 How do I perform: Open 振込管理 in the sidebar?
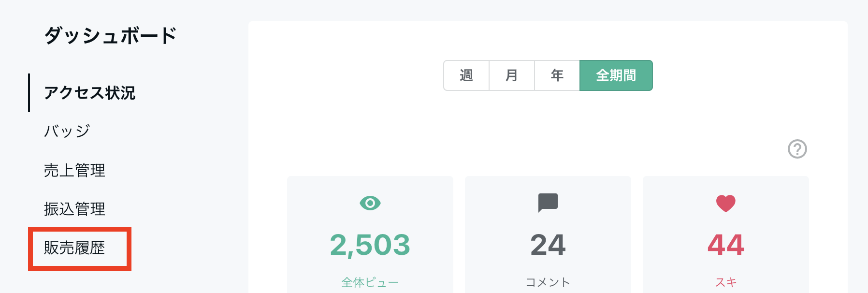click(74, 209)
